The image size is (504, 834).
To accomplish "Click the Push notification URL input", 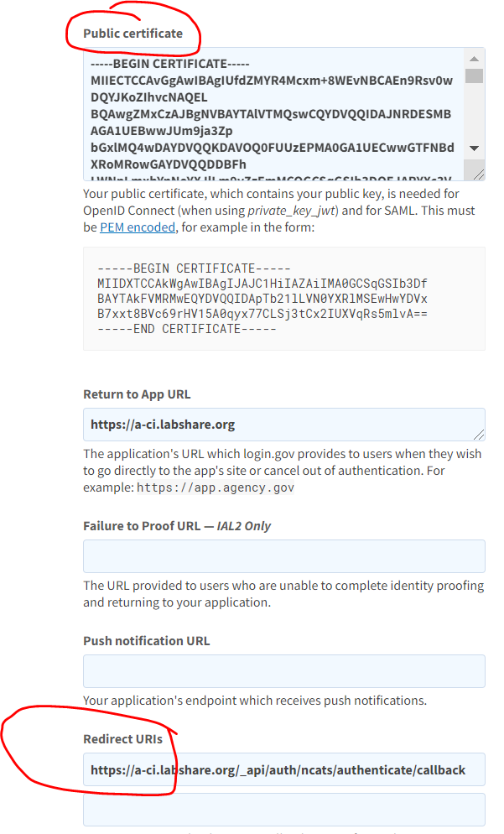I will 283,671.
